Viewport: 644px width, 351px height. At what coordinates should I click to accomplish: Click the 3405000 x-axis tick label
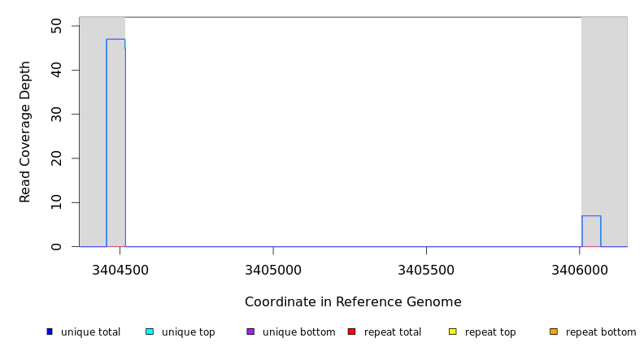pyautogui.click(x=272, y=270)
